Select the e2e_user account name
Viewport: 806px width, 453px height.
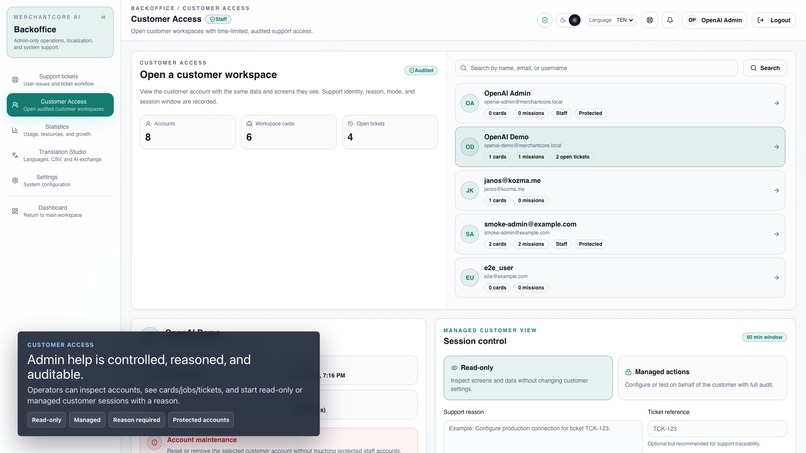tap(498, 268)
